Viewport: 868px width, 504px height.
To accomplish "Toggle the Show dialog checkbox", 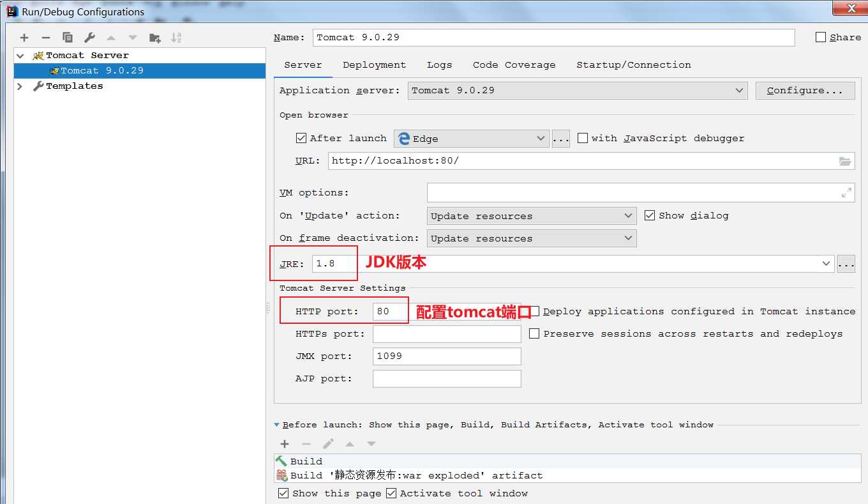I will [650, 215].
